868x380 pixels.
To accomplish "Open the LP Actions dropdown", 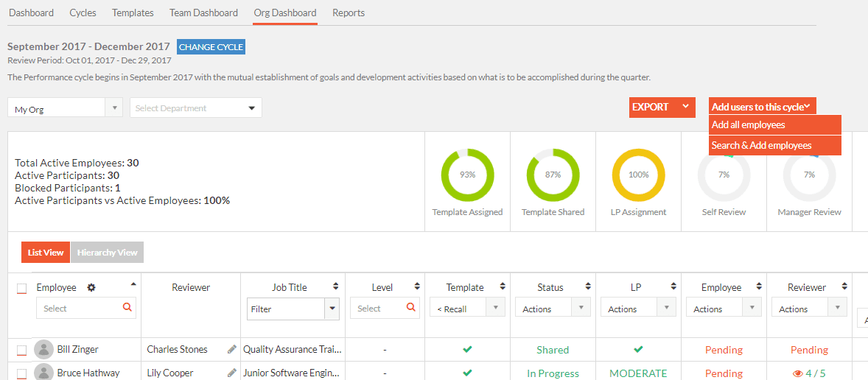I will [x=638, y=309].
